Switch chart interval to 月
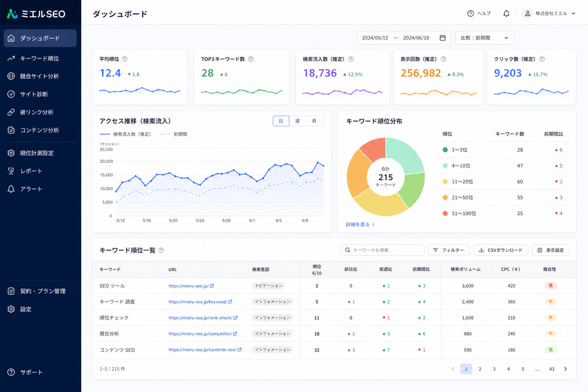This screenshot has width=588, height=392. pos(314,121)
